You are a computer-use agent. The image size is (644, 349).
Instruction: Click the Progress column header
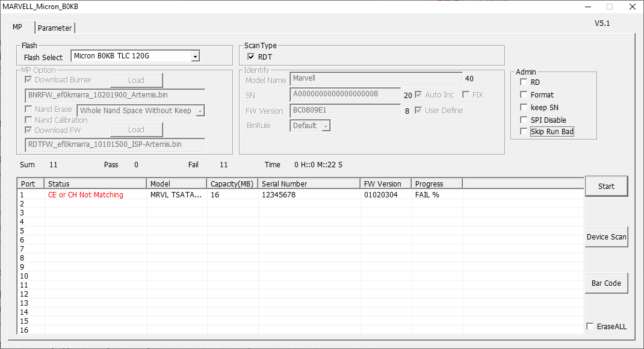click(437, 184)
